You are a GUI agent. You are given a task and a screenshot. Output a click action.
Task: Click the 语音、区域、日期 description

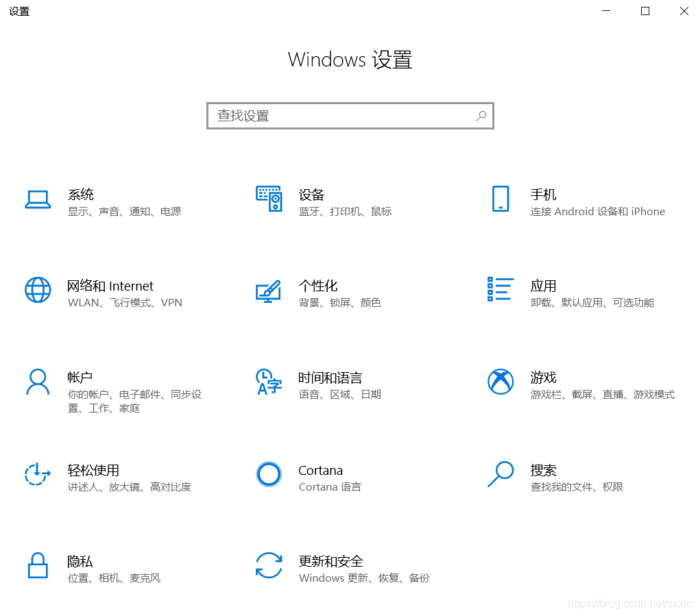tap(340, 395)
